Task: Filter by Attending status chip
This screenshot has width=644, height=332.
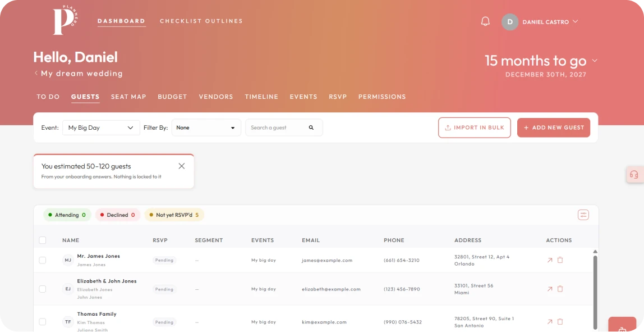Action: (67, 215)
